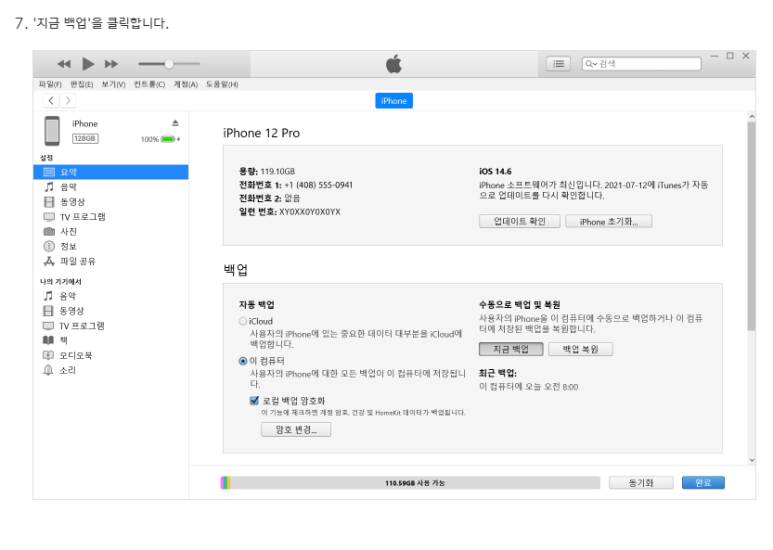This screenshot has height=550, width=773.
Task: Open the list view button
Action: (x=558, y=64)
